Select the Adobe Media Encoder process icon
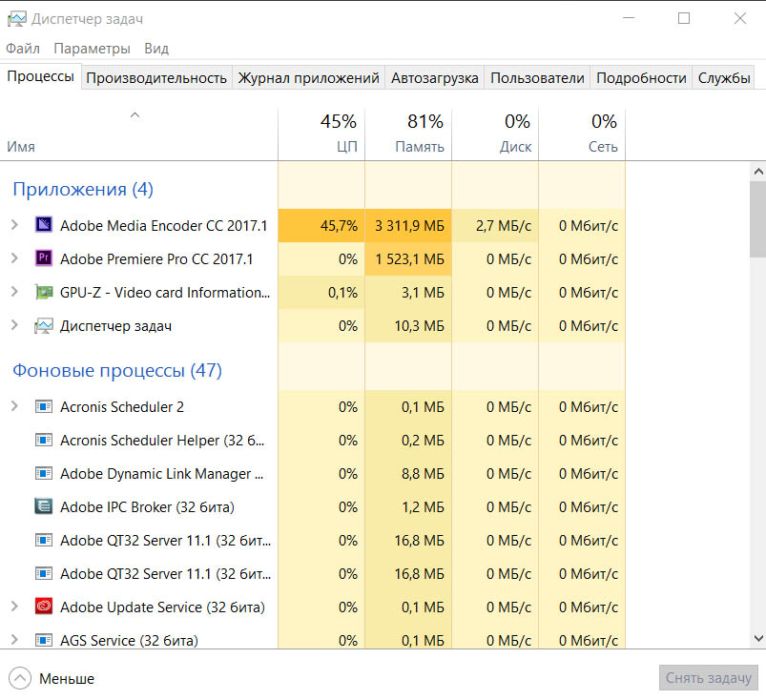This screenshot has width=766, height=700. 44,225
